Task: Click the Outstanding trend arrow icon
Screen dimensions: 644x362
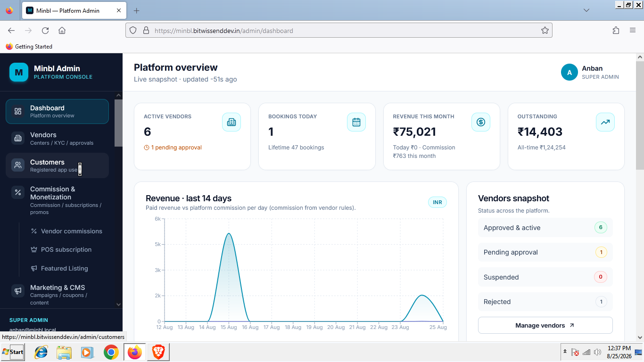Action: (x=605, y=122)
